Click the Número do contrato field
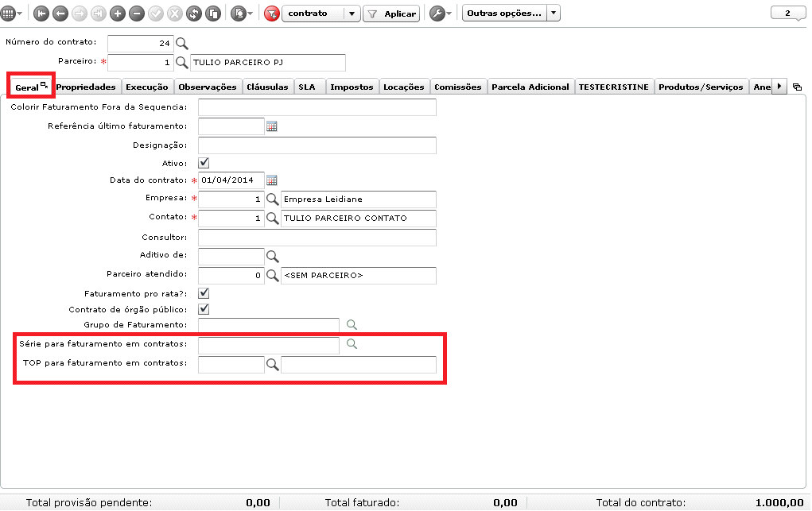Image resolution: width=812 pixels, height=511 pixels. 140,44
